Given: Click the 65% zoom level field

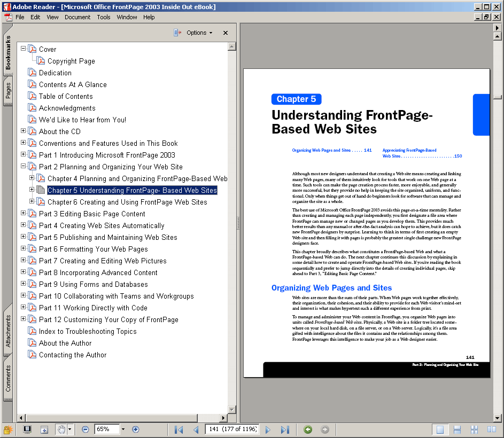Looking at the screenshot, I should [x=107, y=429].
